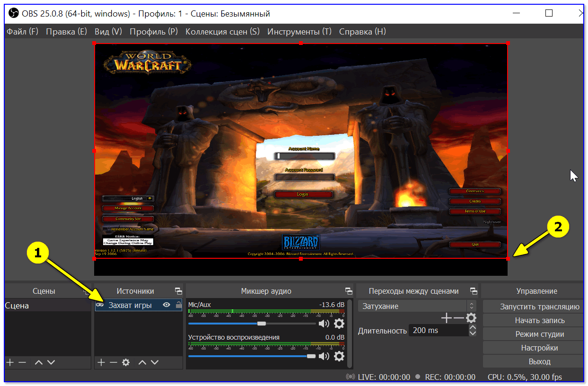This screenshot has width=588, height=386.
Task: Click the Mic/Aux -13.6 dB level readout
Action: (332, 305)
